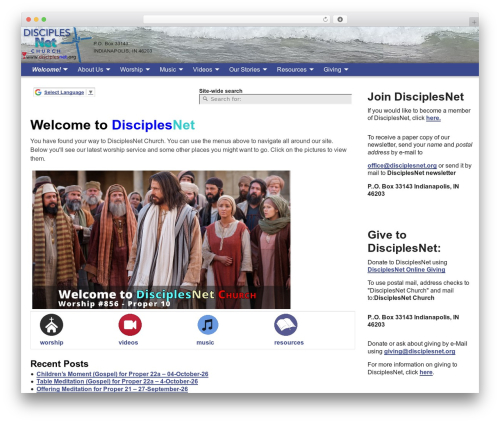The image size is (500, 423).
Task: Click 'here' for more giving information
Action: [426, 372]
